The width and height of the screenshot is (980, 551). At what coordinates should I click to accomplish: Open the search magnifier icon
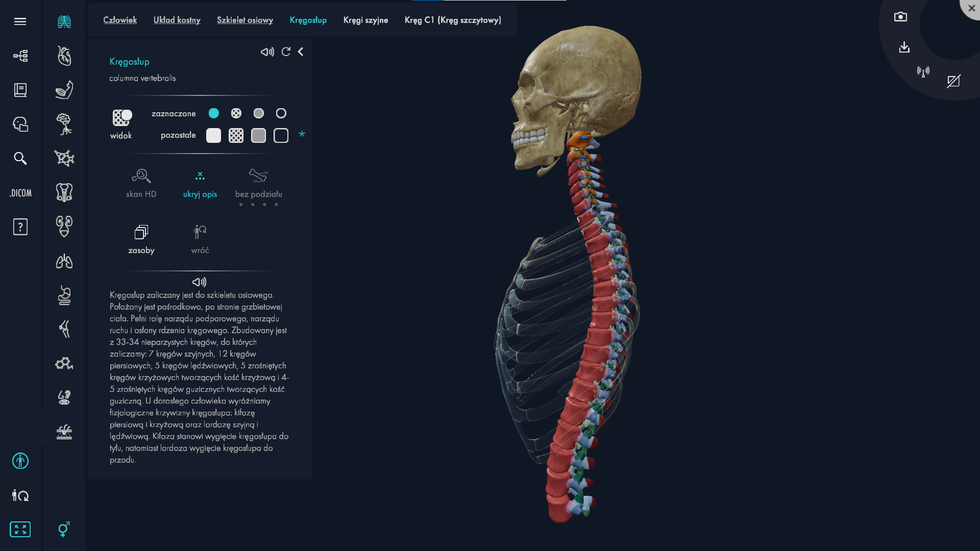20,158
